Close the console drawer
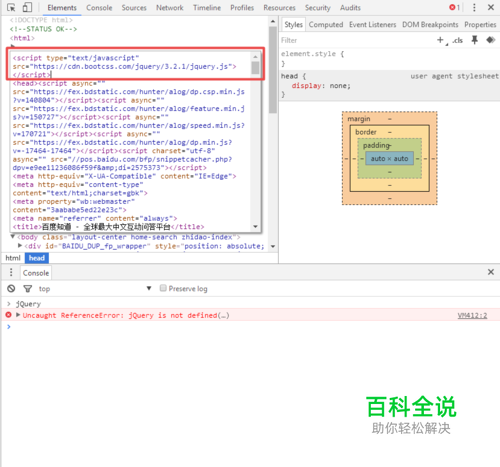500x467 pixels. click(x=491, y=272)
